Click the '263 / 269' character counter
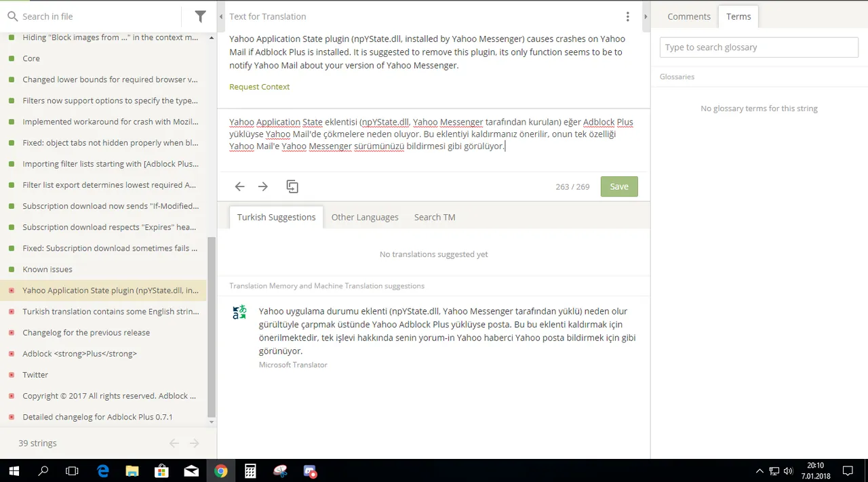 click(572, 186)
